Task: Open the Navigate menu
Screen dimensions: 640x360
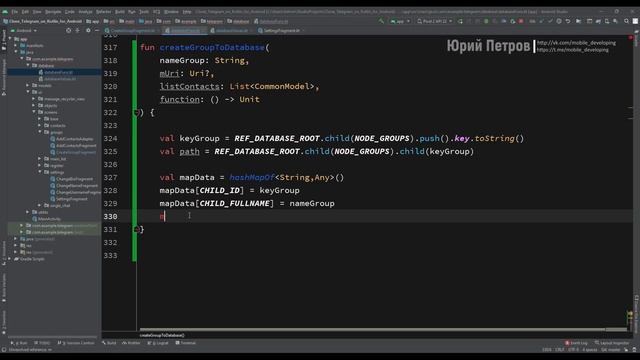Action: coord(53,12)
